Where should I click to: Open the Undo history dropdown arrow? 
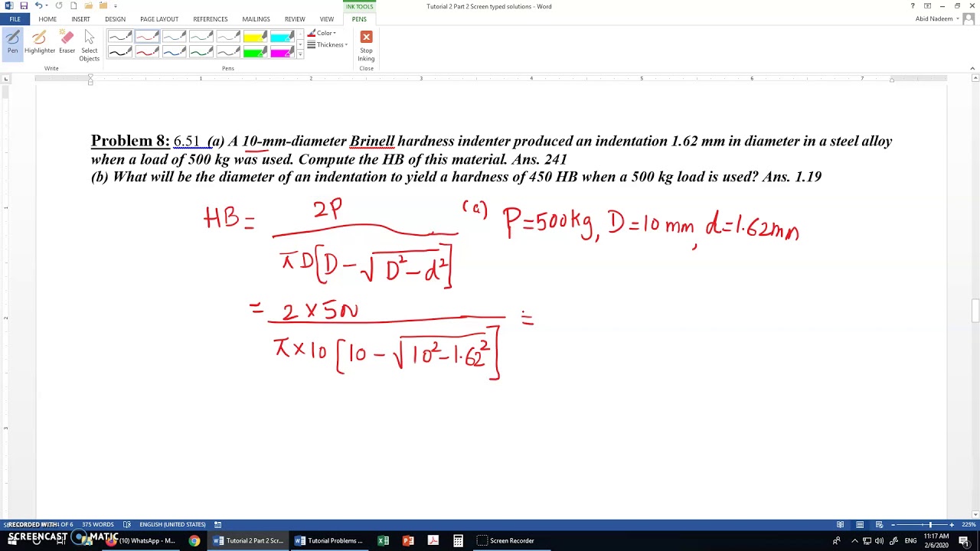coord(47,6)
